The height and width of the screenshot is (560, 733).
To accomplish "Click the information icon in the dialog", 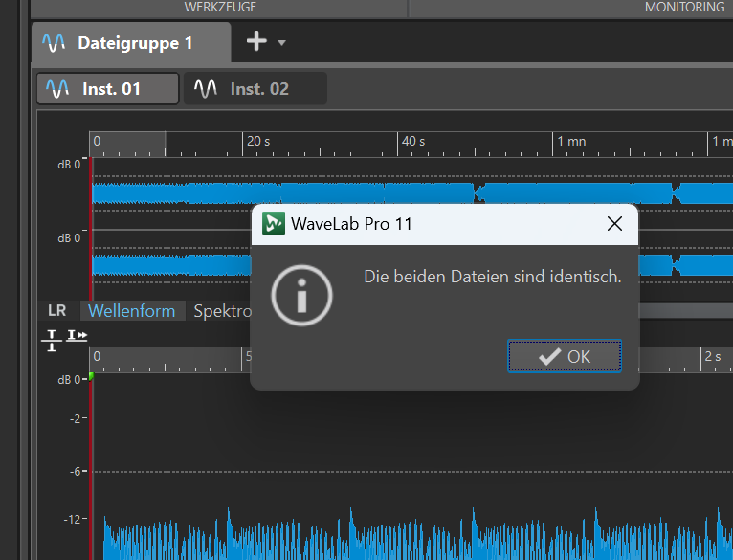I will 301,295.
